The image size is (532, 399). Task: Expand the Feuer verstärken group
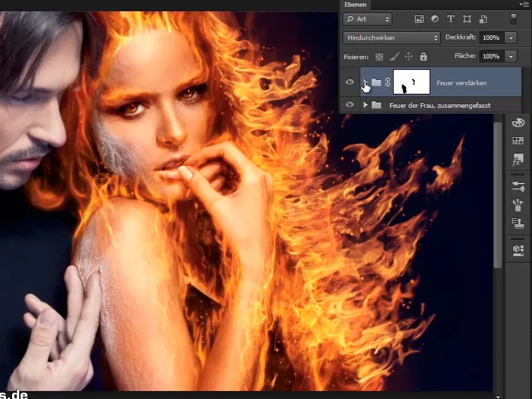point(365,82)
